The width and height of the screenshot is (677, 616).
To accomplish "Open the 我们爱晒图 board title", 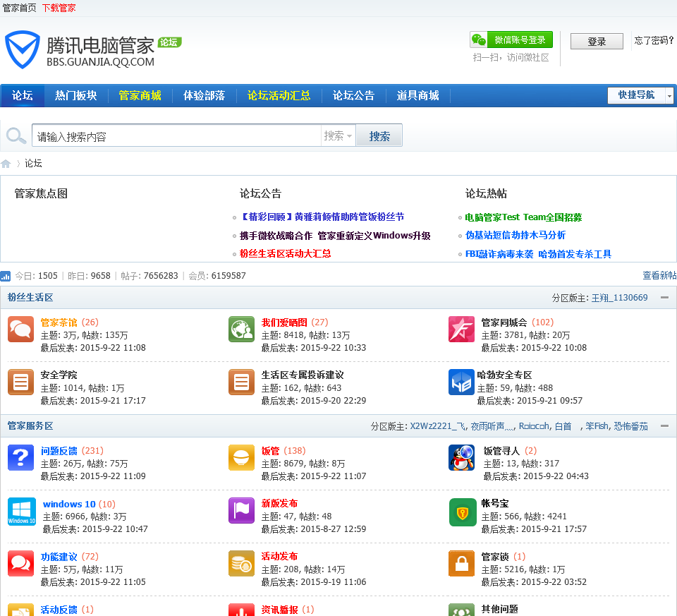I will 284,322.
